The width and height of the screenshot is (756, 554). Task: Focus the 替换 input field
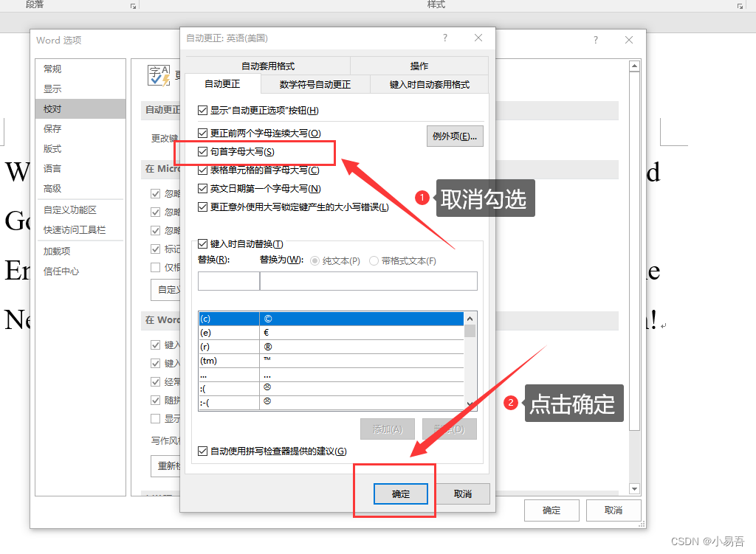tap(229, 281)
